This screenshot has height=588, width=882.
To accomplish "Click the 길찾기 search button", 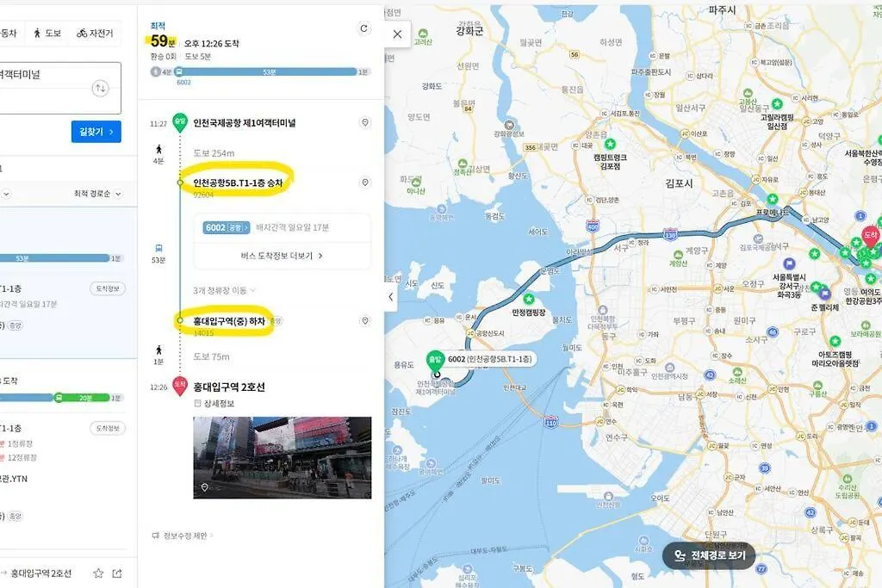I will tap(96, 132).
